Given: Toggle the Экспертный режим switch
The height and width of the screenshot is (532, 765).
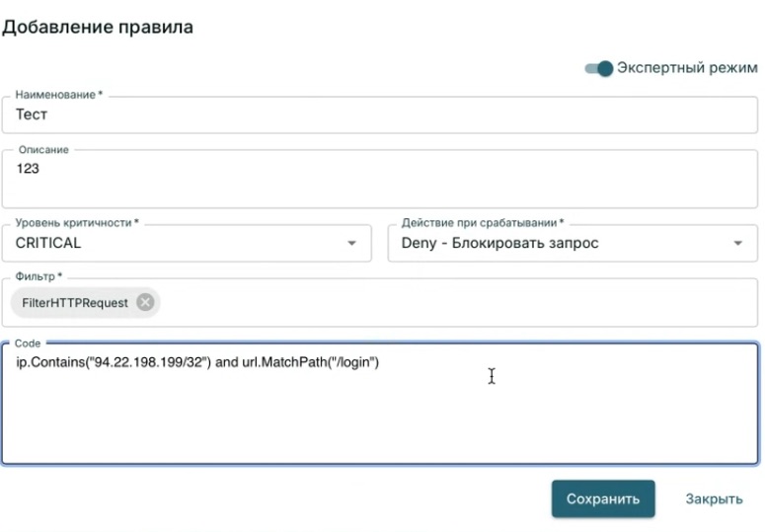Looking at the screenshot, I should [599, 68].
